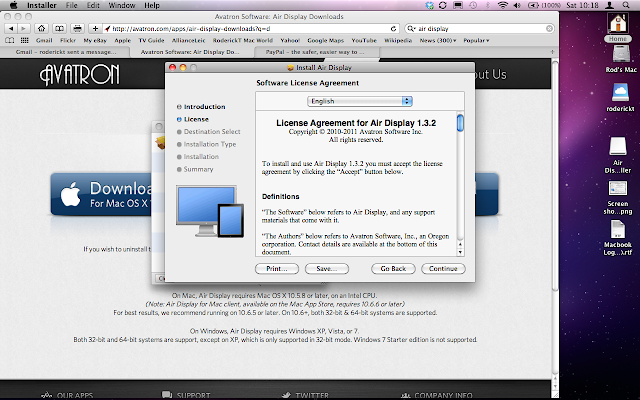This screenshot has height=400, width=640.
Task: Open the Help menu
Action: (x=152, y=5)
